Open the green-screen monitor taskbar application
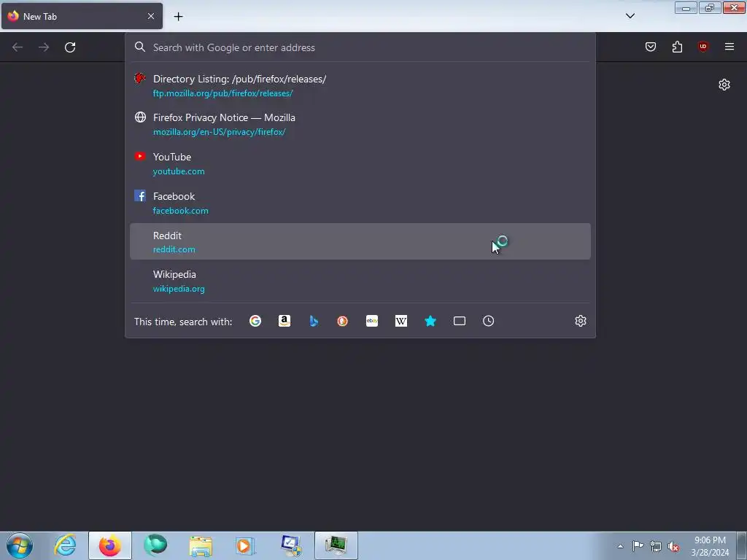This screenshot has width=747, height=560. tap(336, 545)
